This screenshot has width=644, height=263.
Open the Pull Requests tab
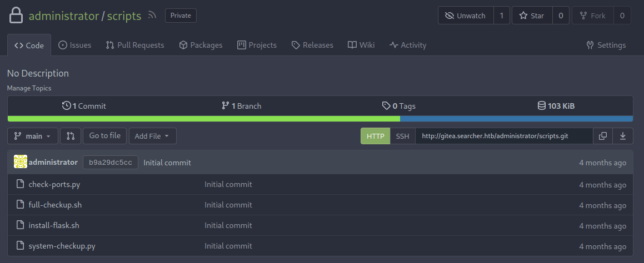(134, 45)
